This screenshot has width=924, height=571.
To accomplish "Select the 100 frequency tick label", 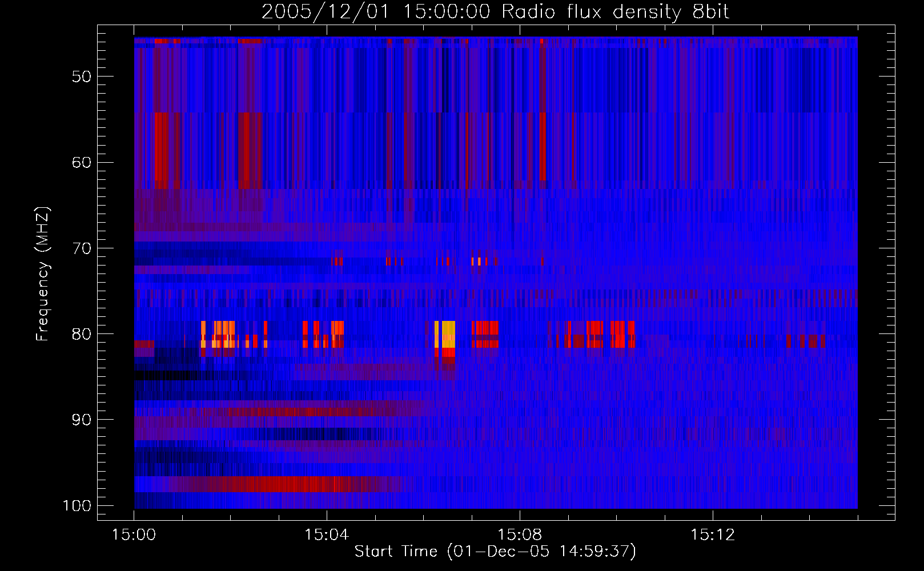I will [77, 506].
